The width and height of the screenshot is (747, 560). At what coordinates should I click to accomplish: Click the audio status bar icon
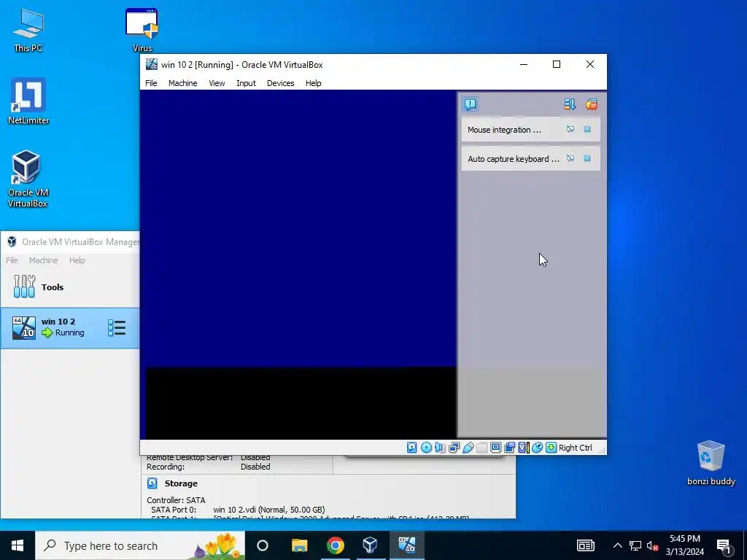point(440,448)
